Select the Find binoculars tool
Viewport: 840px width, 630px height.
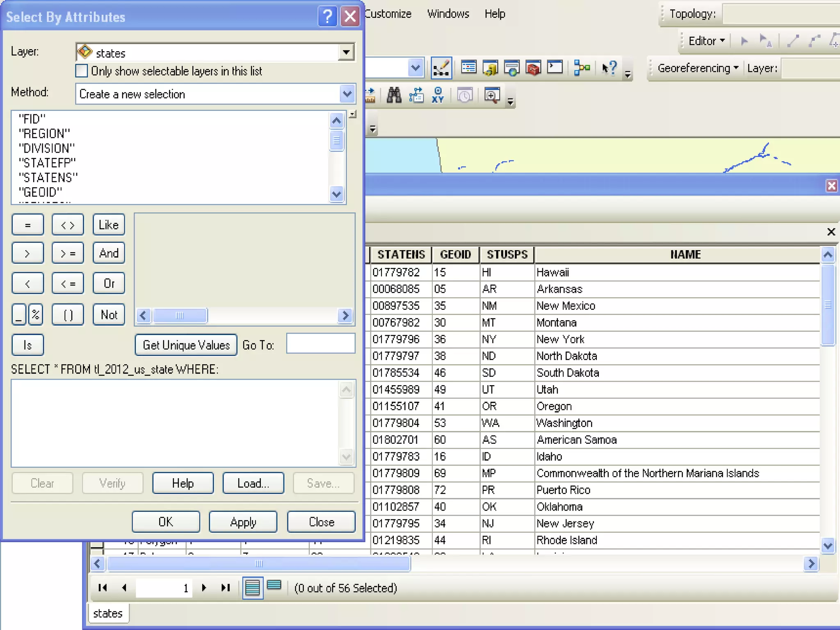(x=394, y=95)
